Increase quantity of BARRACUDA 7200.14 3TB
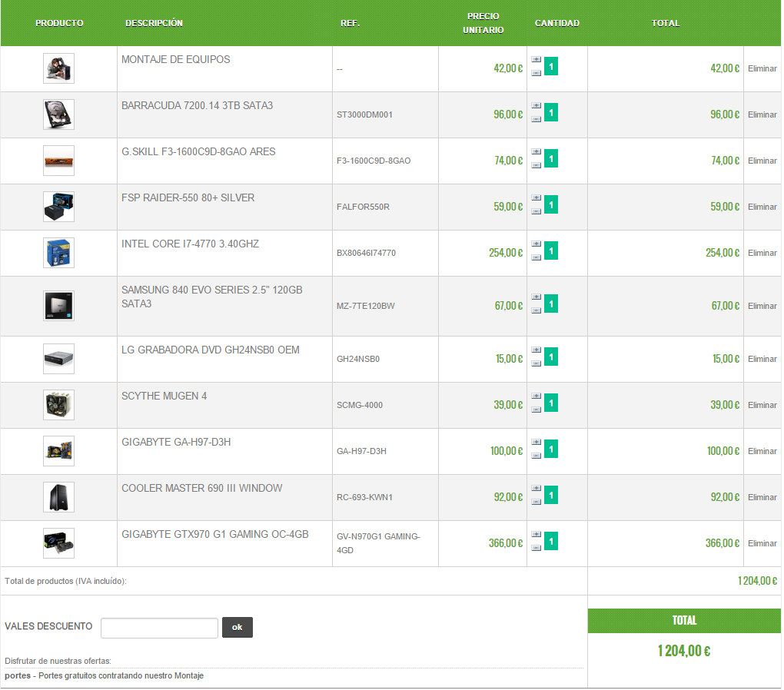The image size is (784, 690). pos(536,105)
